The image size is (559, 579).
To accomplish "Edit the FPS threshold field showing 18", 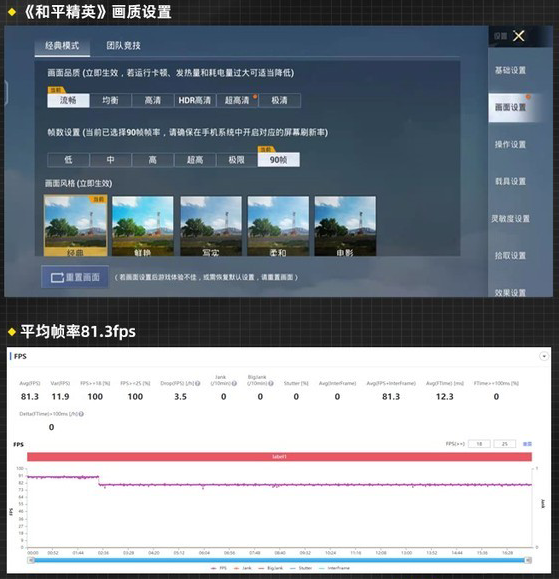I will point(479,444).
